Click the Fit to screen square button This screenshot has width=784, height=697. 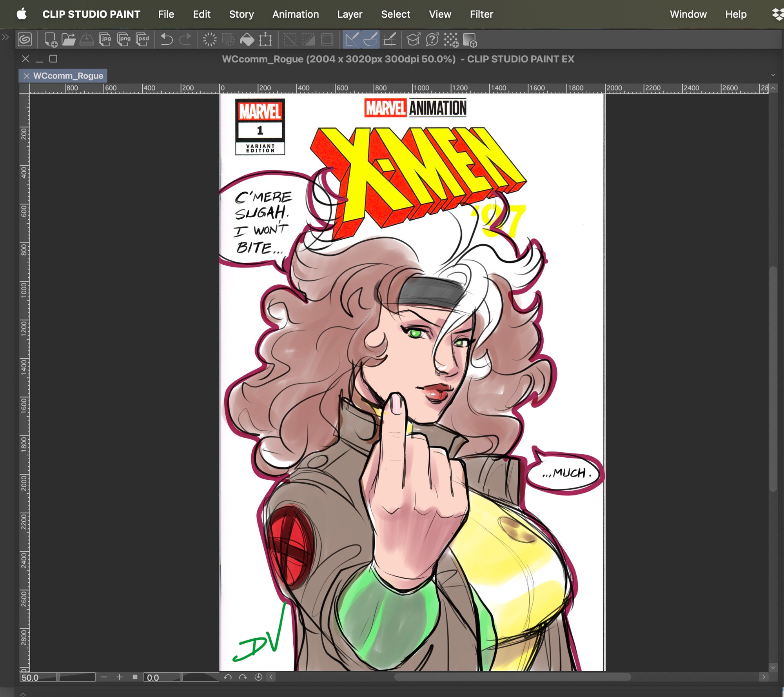tap(135, 677)
